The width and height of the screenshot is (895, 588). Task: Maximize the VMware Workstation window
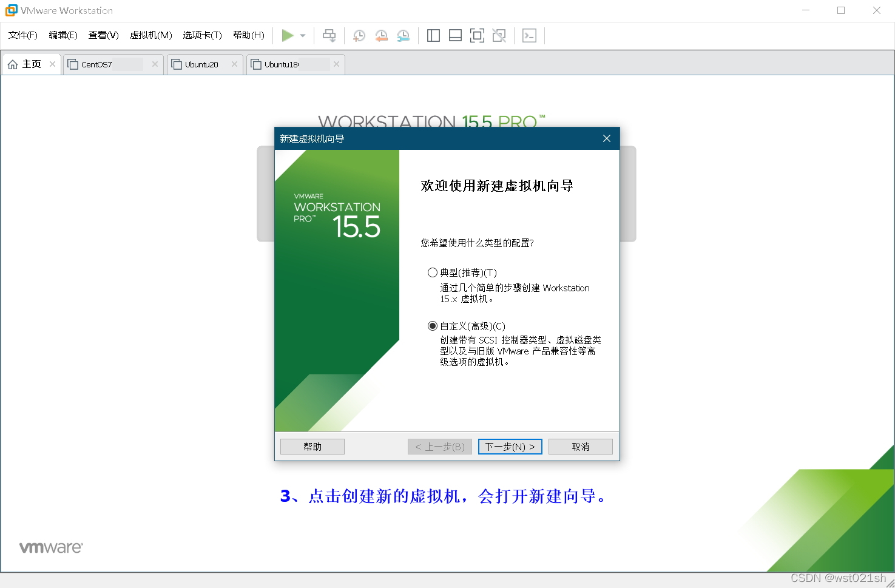pos(841,10)
